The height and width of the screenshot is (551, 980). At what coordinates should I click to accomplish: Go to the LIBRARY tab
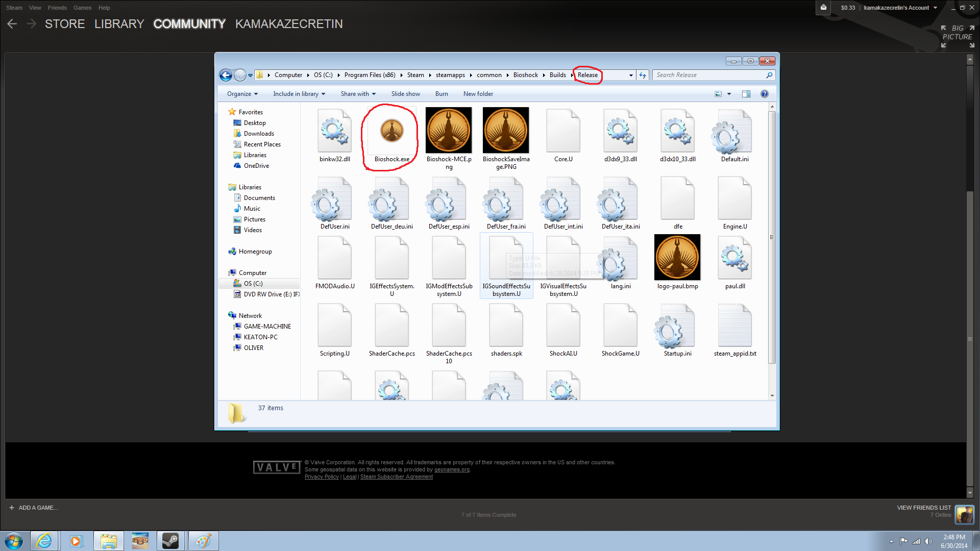(x=119, y=24)
